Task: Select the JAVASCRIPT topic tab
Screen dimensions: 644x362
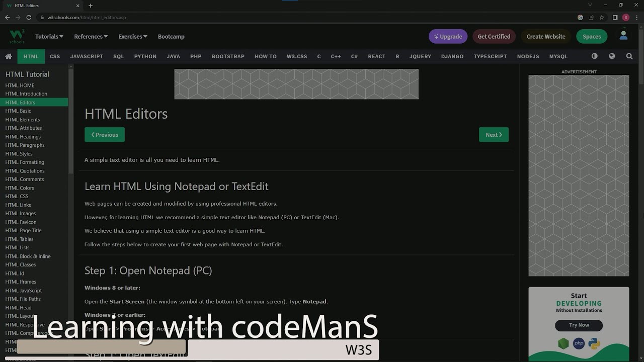Action: (x=87, y=56)
